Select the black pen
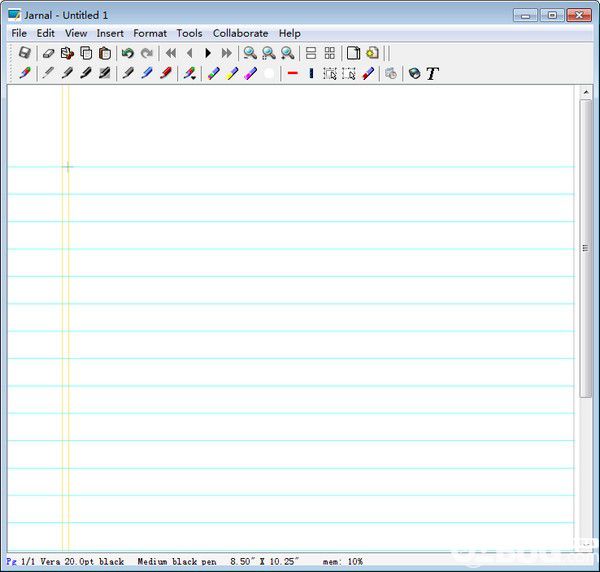This screenshot has width=600, height=572. tap(128, 73)
